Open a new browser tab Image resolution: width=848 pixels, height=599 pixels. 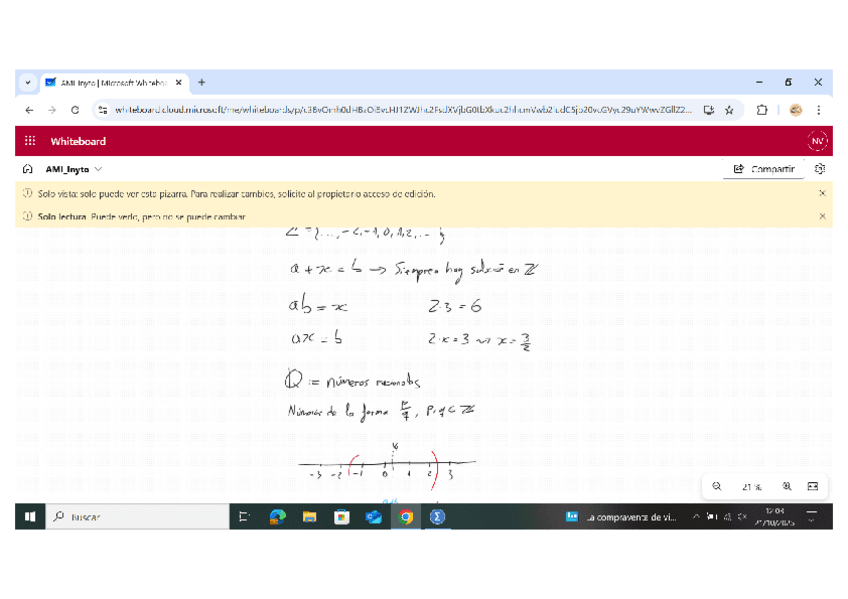pyautogui.click(x=202, y=82)
